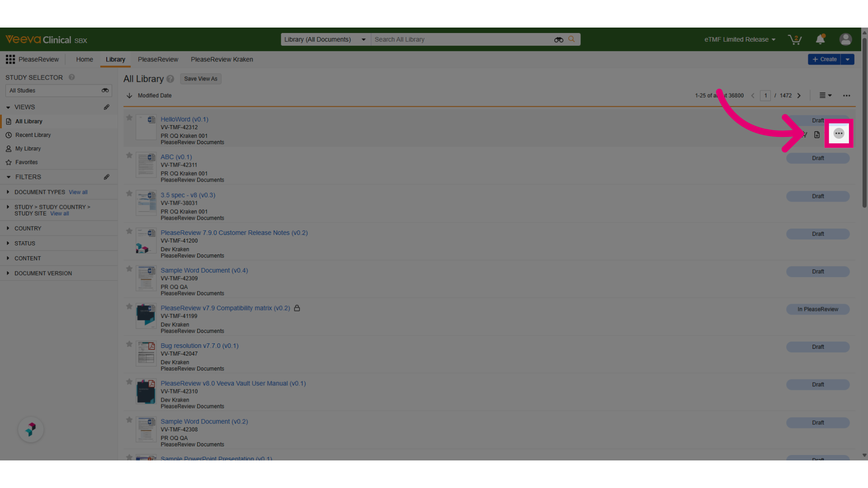Click the document icon in HelloWord row
Image resolution: width=868 pixels, height=488 pixels.
(817, 135)
